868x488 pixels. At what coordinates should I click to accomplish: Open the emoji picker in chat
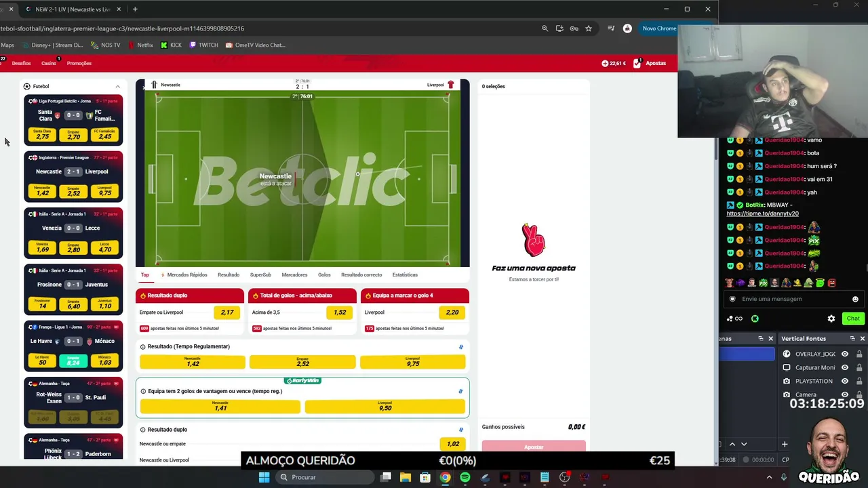pos(855,299)
